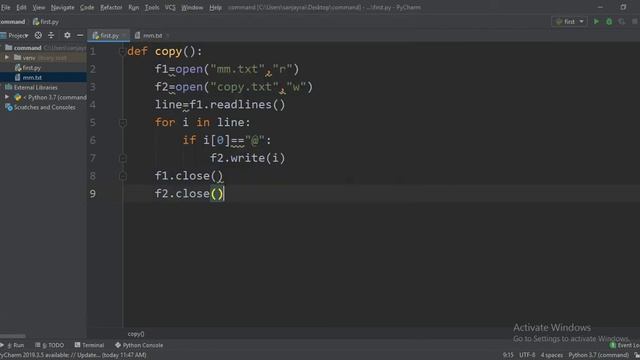
Task: Click the Project panel horizontal scrollbar
Action: (13, 336)
